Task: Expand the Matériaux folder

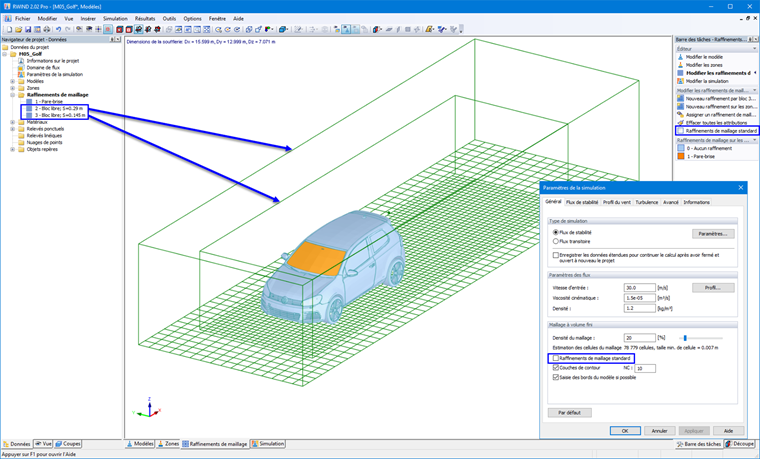Action: 13,122
